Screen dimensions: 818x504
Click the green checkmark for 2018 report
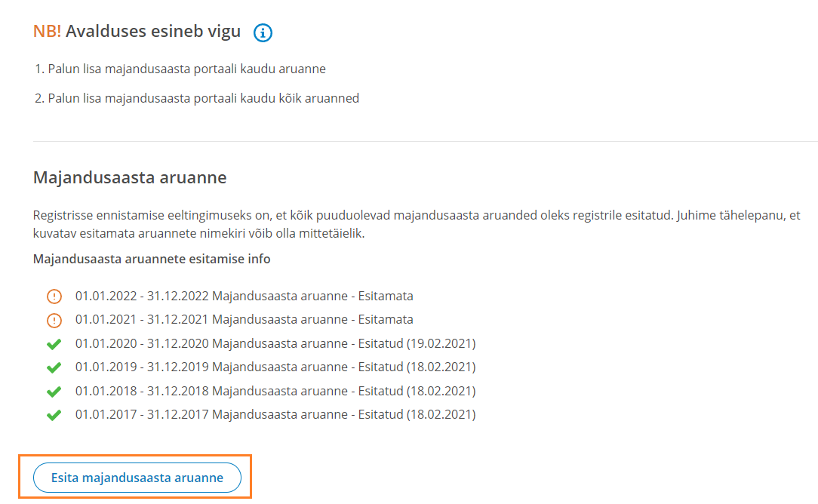click(54, 392)
